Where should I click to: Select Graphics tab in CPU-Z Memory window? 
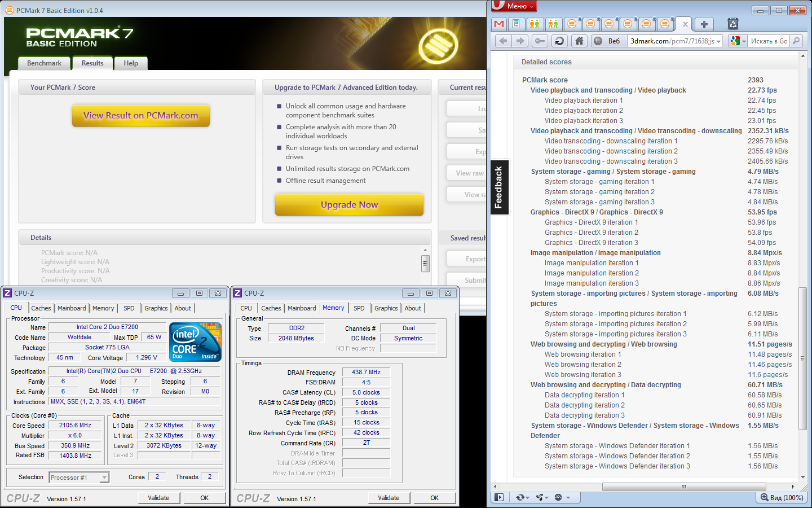386,308
